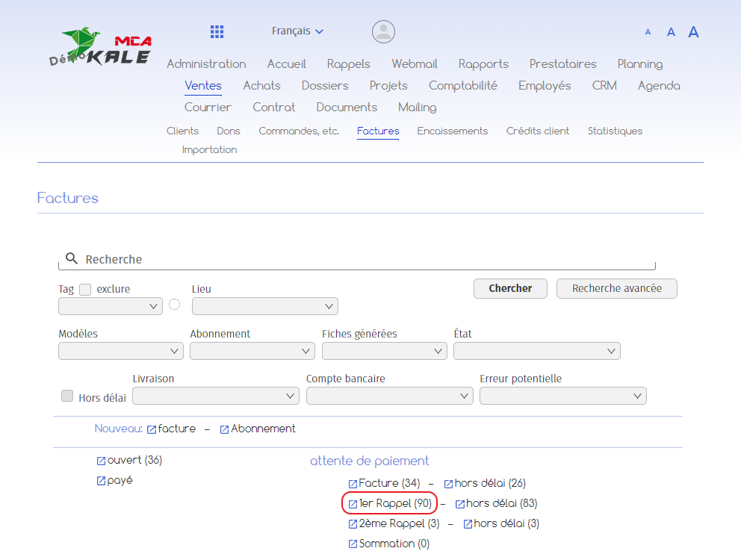Click external link icon beside Sommation
The width and height of the screenshot is (741, 560).
tap(353, 544)
